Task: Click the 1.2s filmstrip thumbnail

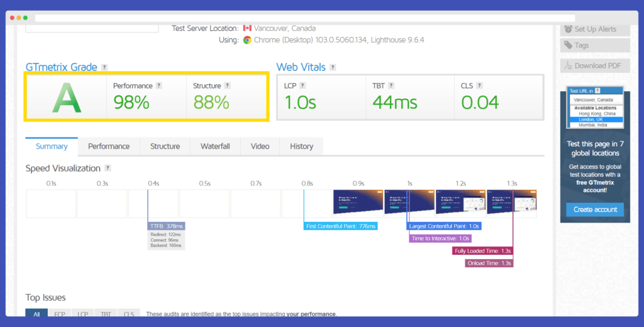Action: (460, 203)
